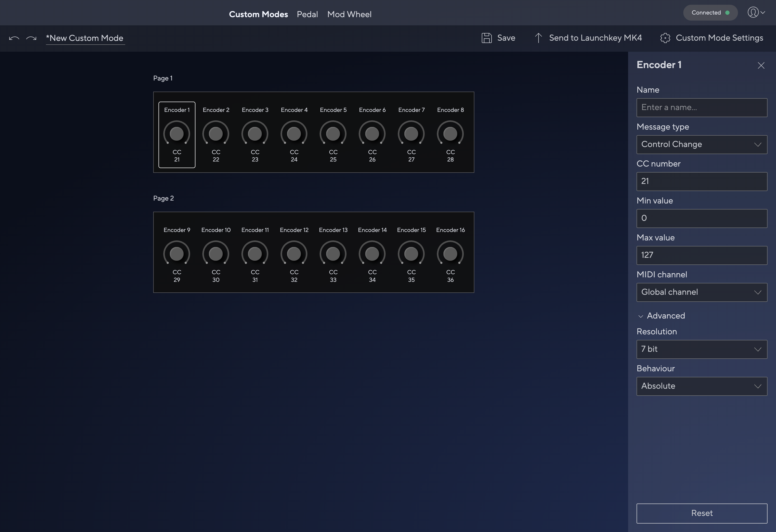This screenshot has width=776, height=532.
Task: Click the CC 22 label
Action: pos(216,155)
